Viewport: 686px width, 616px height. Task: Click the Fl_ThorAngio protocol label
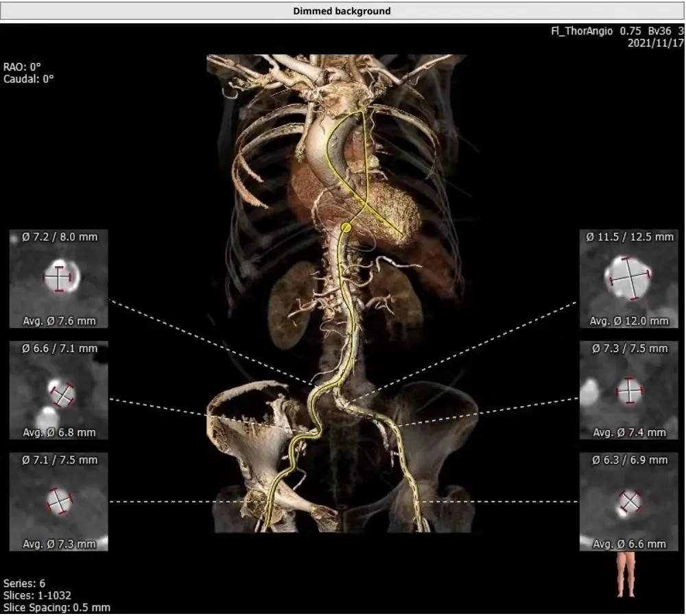582,31
